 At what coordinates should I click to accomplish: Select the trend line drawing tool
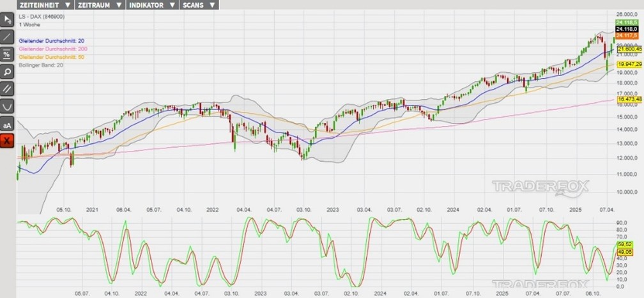point(8,36)
